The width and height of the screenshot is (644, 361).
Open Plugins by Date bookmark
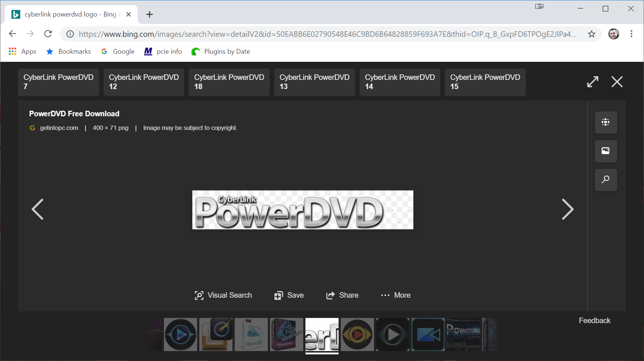coord(221,52)
